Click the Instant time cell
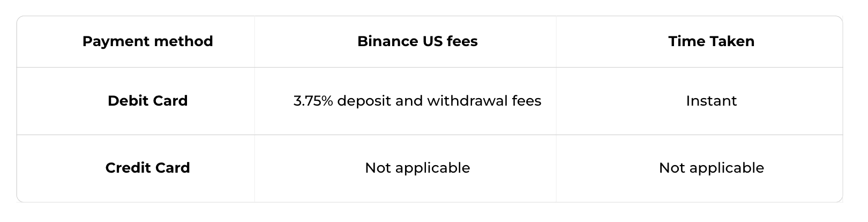 [x=711, y=101]
